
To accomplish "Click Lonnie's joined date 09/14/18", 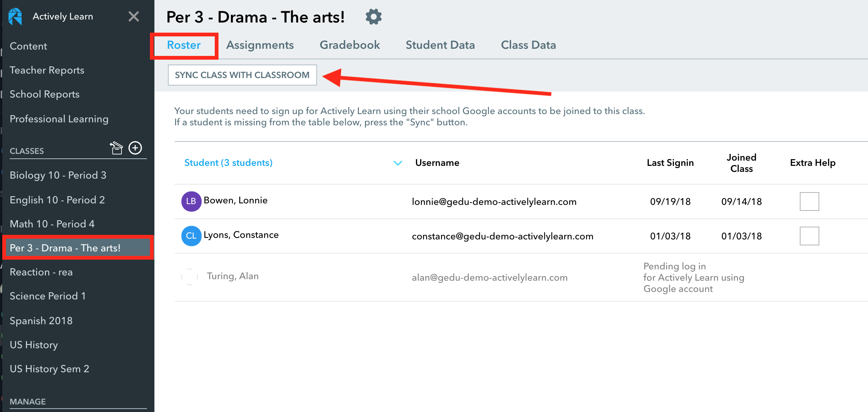I will tap(741, 202).
